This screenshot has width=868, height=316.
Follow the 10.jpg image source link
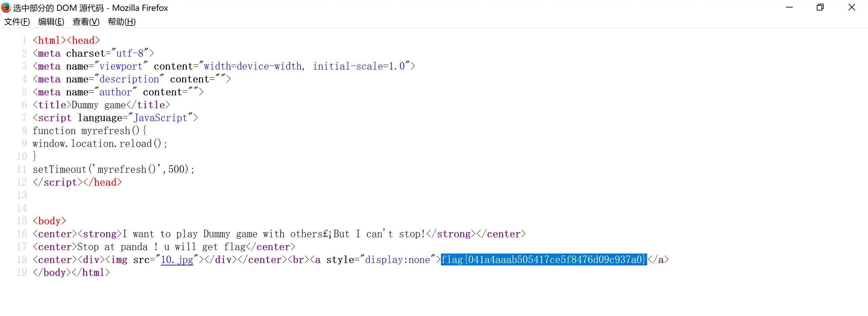[x=177, y=260]
